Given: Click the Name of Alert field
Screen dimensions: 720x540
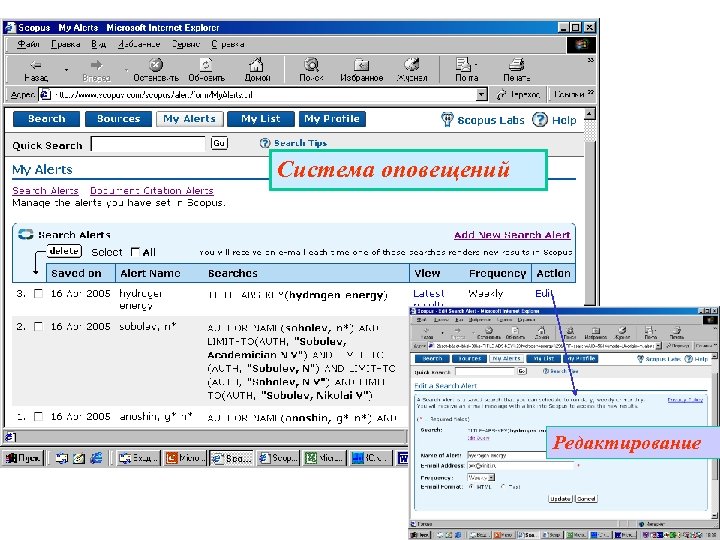Looking at the screenshot, I should pyautogui.click(x=507, y=455).
